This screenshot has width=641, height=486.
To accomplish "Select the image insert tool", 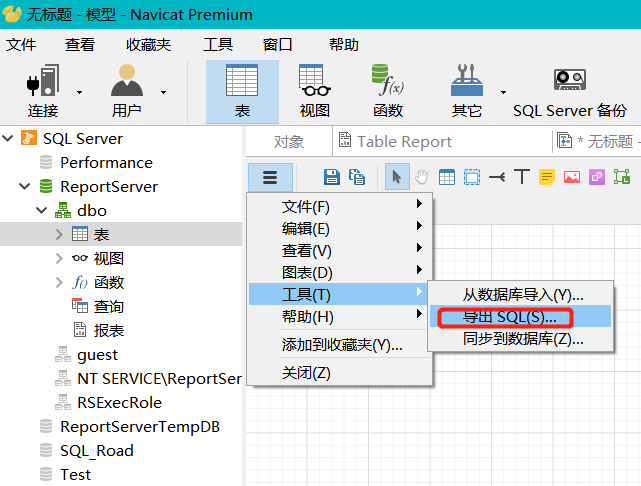I will [572, 177].
